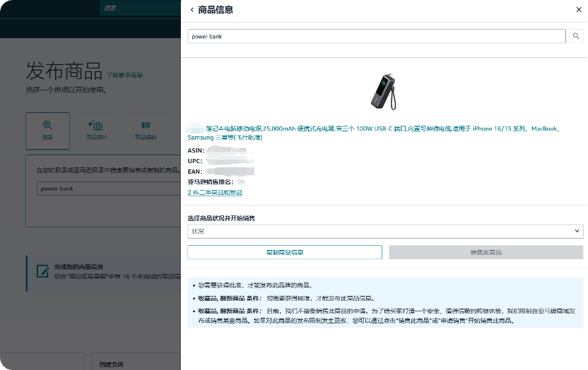Click the 复制商品信息 button
This screenshot has height=370, width=588.
[285, 252]
